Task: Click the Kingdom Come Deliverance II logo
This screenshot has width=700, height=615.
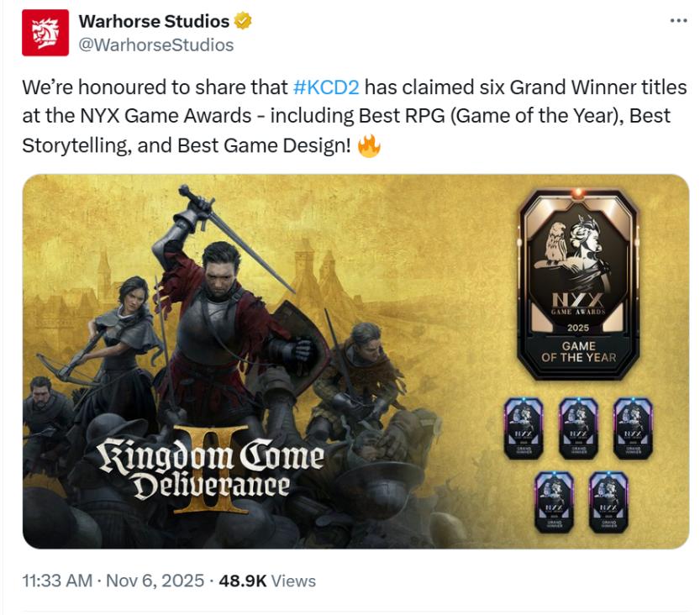Action: (211, 470)
